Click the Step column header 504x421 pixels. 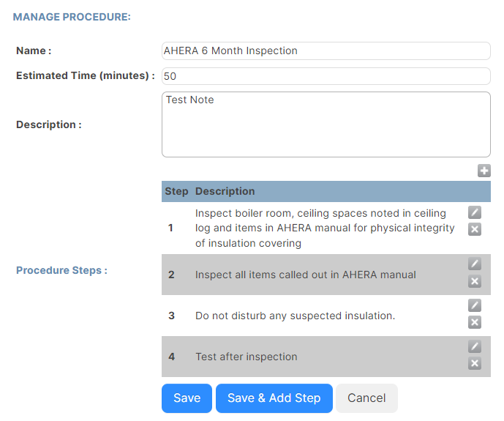pos(176,191)
